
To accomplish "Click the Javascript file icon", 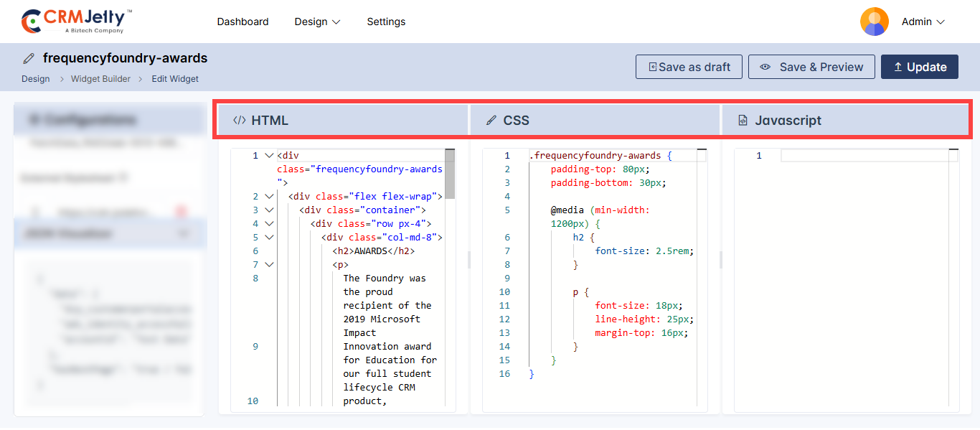I will point(743,121).
